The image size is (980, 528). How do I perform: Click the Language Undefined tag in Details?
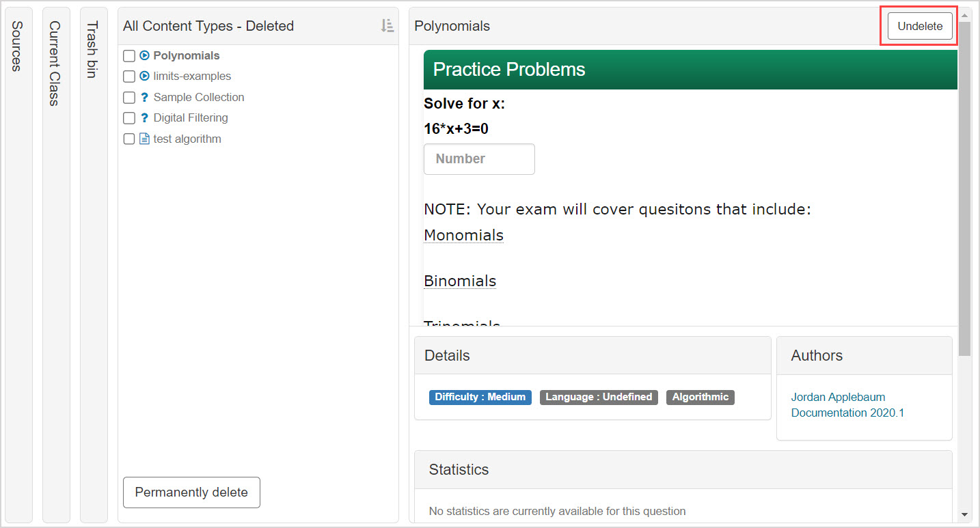(599, 397)
